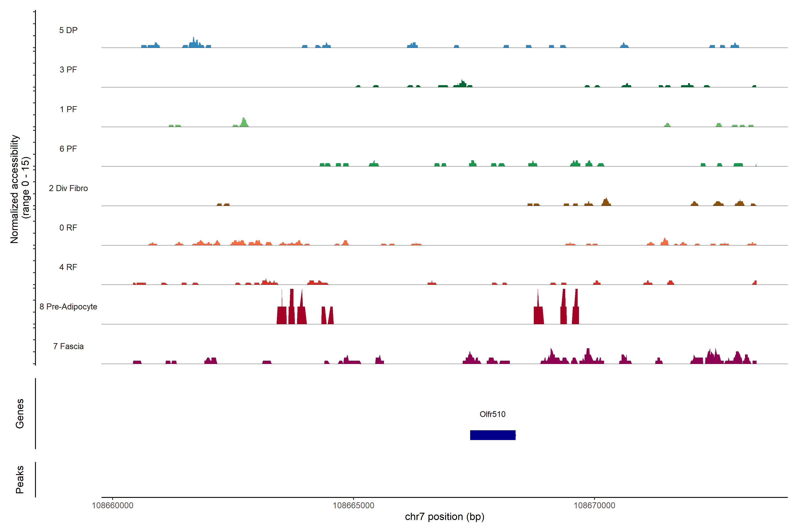Click the 0 RF track label

[68, 228]
